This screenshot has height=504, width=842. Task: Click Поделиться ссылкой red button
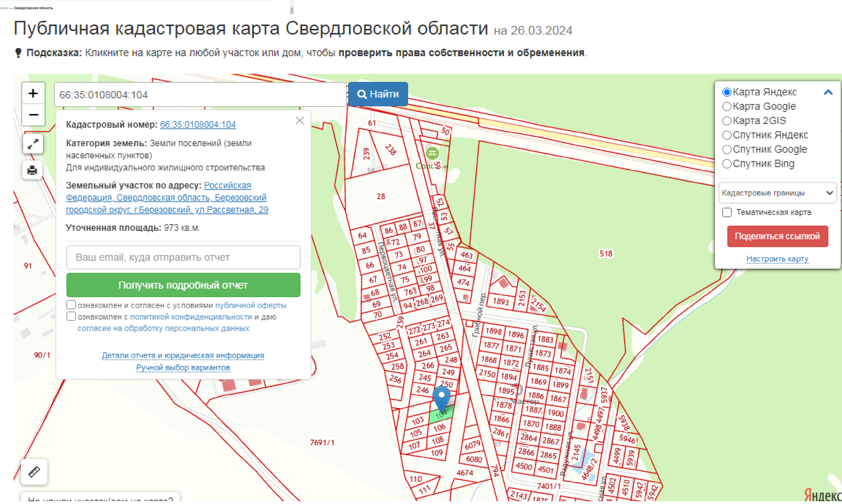[x=777, y=236]
